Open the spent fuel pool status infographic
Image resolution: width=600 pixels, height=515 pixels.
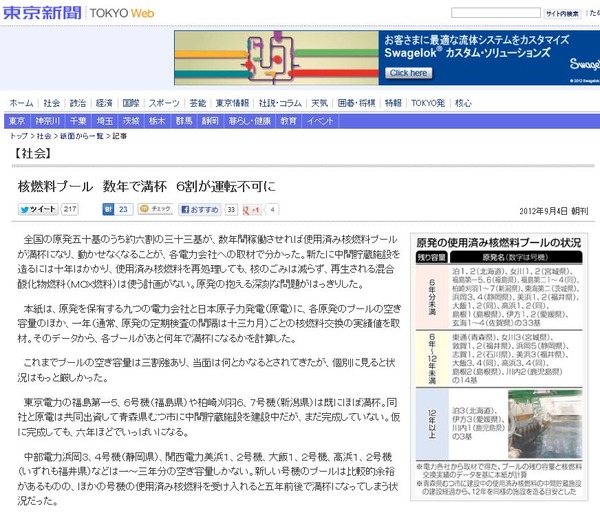(x=499, y=367)
